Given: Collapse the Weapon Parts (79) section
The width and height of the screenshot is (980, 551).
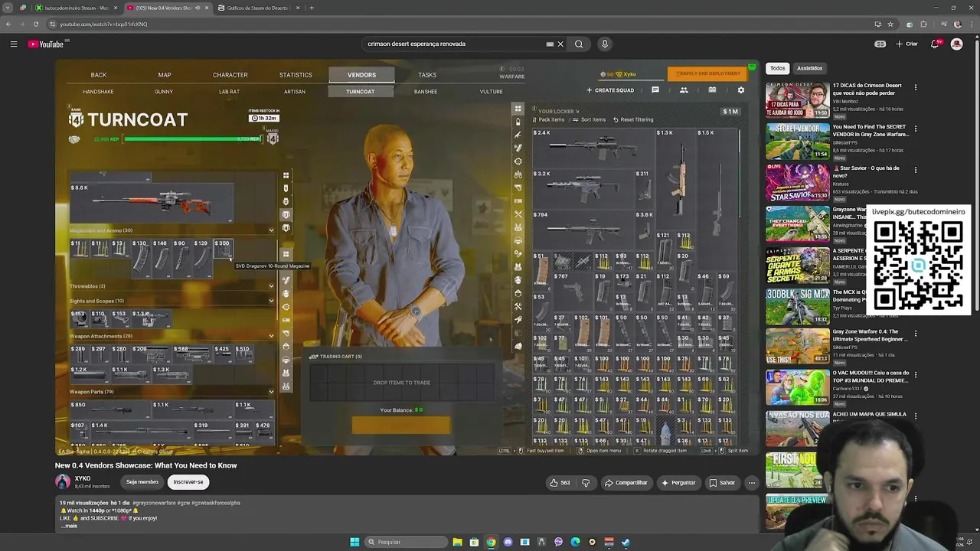Looking at the screenshot, I should coord(271,392).
